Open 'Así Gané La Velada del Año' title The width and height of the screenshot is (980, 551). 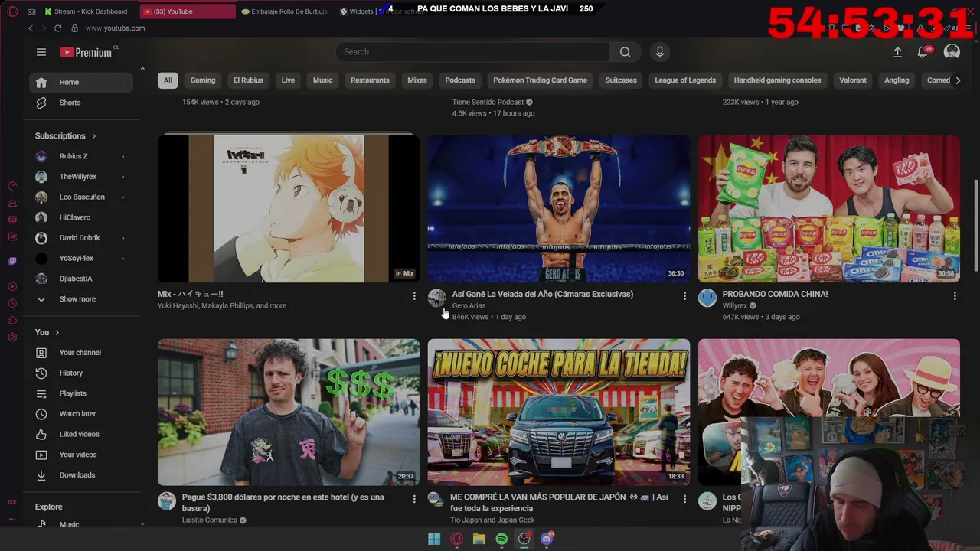tap(542, 294)
